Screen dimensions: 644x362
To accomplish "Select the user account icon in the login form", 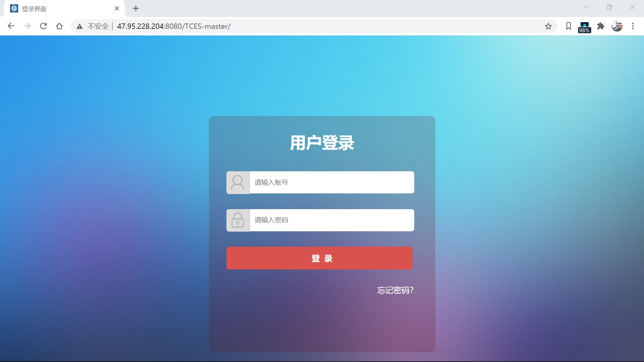I will [237, 182].
